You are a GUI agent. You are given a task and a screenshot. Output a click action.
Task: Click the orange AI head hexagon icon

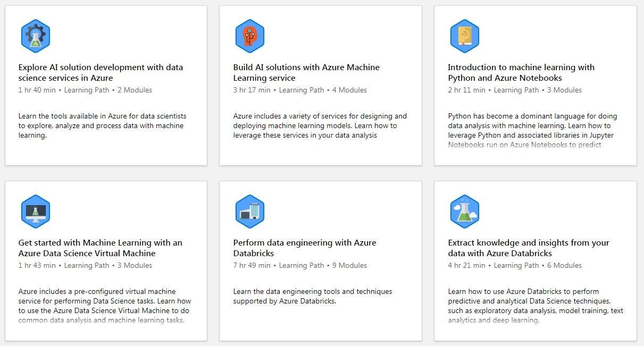(x=250, y=36)
